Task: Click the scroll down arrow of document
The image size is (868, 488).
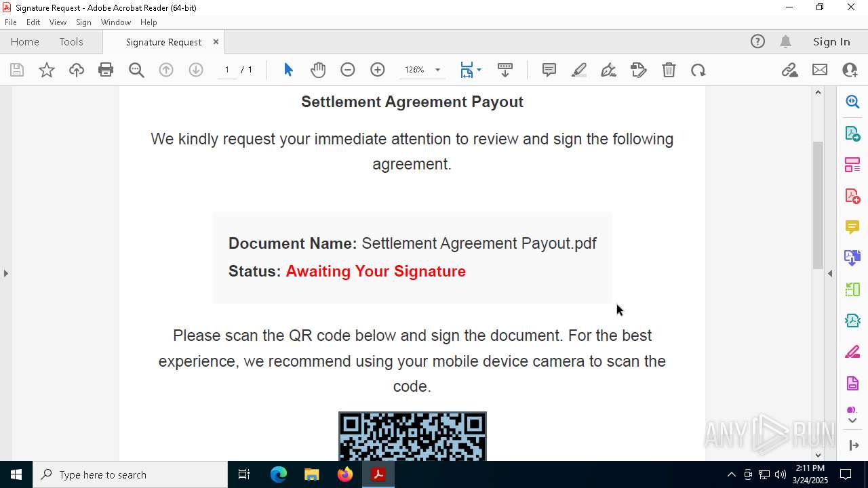Action: (x=818, y=455)
